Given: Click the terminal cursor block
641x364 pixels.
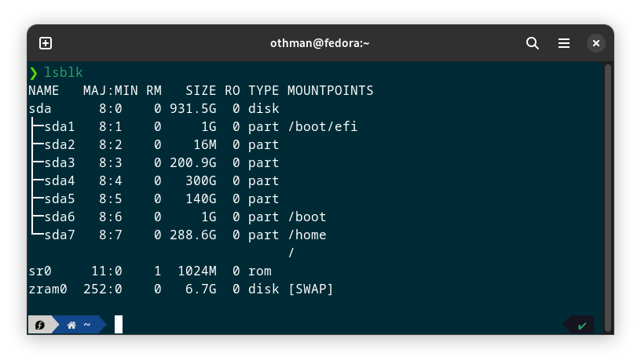Looking at the screenshot, I should point(119,325).
